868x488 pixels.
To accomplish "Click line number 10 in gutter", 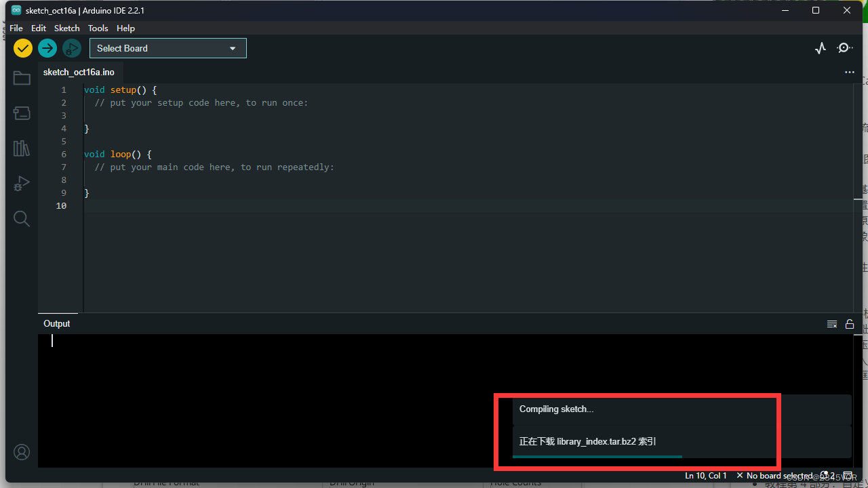I will coord(61,206).
